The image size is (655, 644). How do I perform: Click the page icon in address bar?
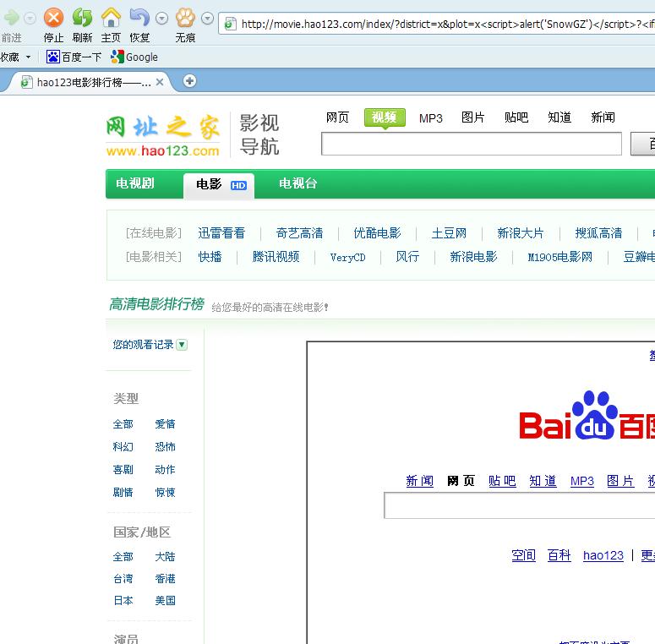click(230, 24)
